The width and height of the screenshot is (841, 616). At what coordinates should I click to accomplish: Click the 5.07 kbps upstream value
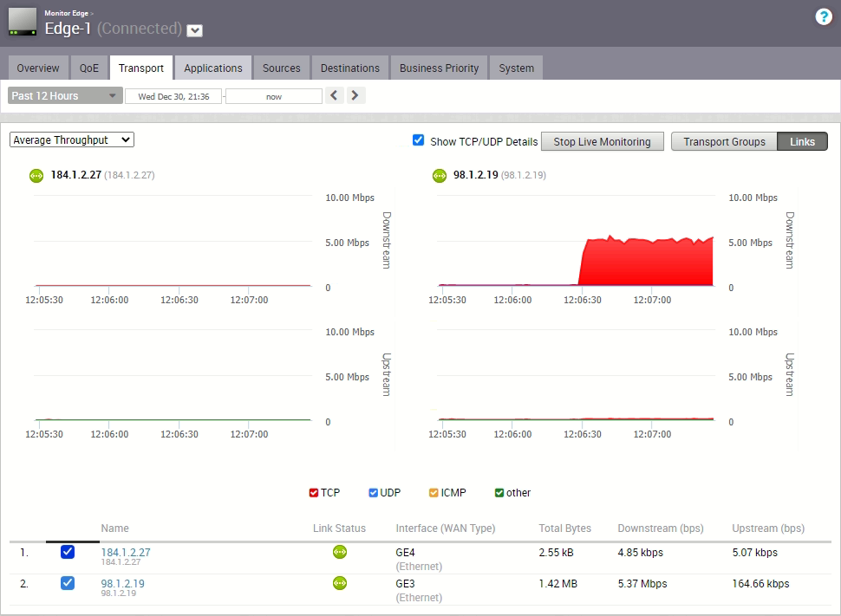coord(755,552)
